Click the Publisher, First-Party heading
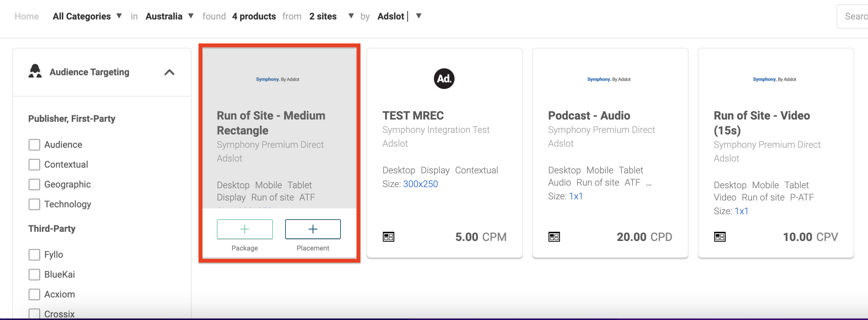The width and height of the screenshot is (868, 320). [x=72, y=119]
